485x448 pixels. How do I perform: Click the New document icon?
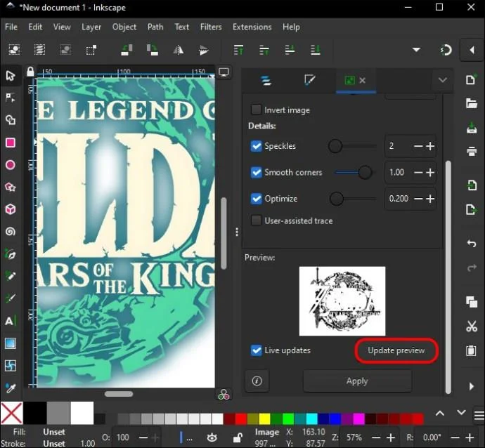tap(471, 79)
